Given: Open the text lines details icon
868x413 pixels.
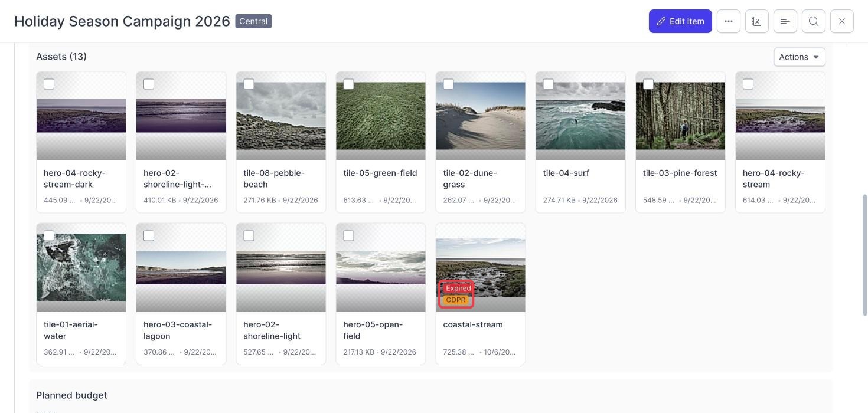Looking at the screenshot, I should point(785,21).
